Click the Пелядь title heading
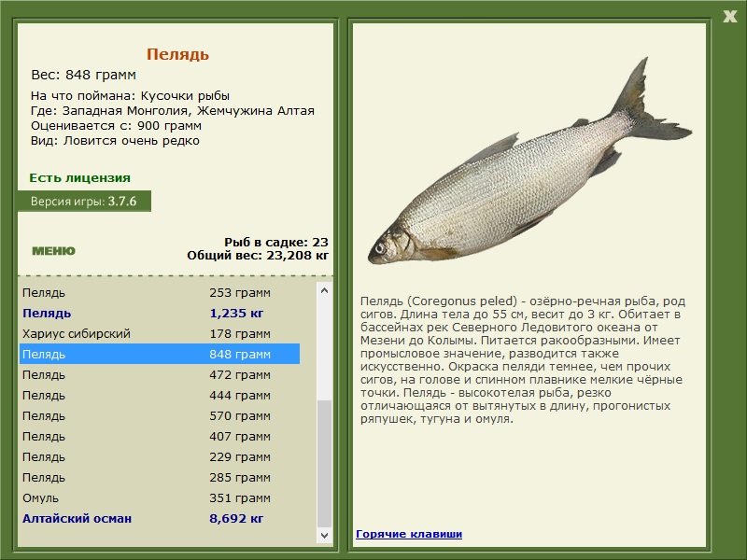Screen dimensions: 747x560 point(177,54)
